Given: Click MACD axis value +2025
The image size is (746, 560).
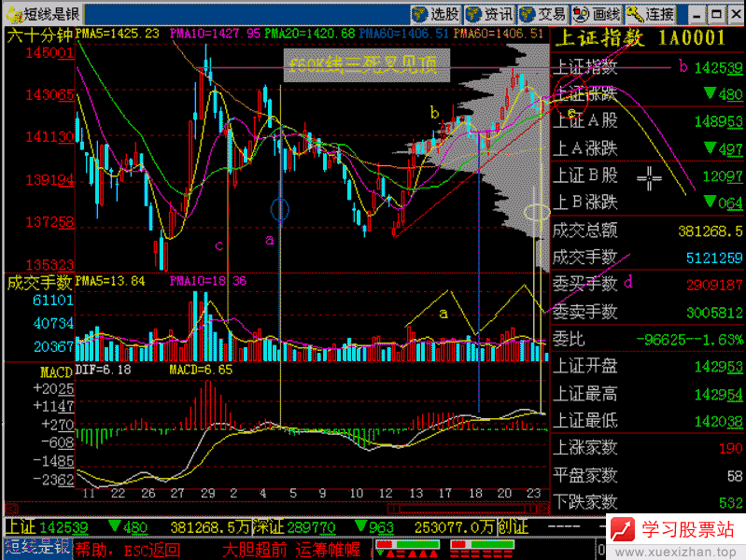Looking at the screenshot, I should 53,388.
